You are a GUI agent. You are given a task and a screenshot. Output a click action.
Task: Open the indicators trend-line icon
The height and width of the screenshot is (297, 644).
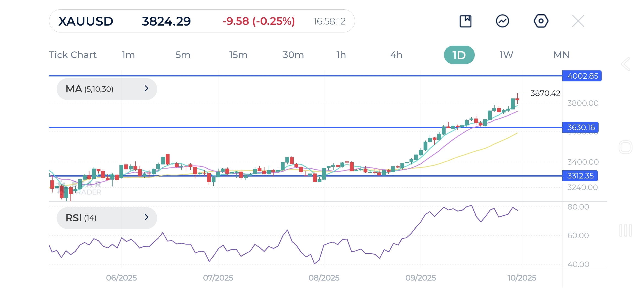tap(502, 21)
